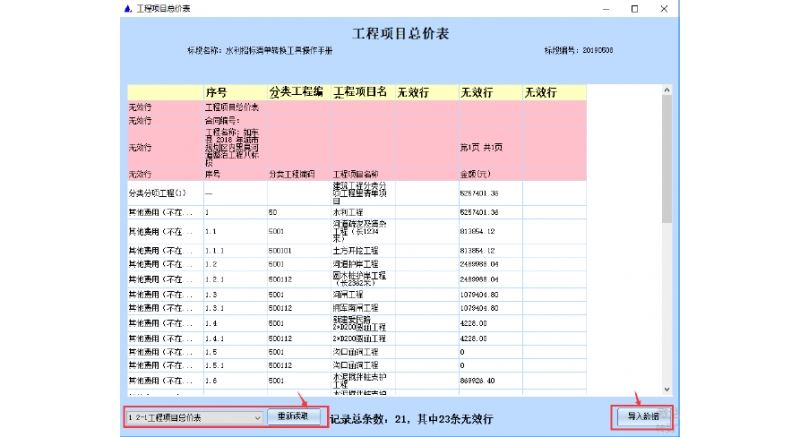Open the 2-1工程项目总价表 dropdown
This screenshot has height=437, width=800.
194,418
